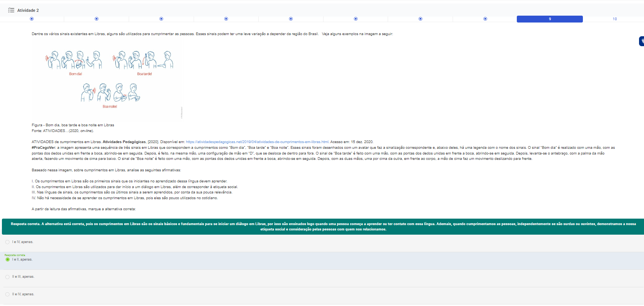Screen dimensions: 644x306
Task: Open the atividadespedagogicas.net source link
Action: 257,142
